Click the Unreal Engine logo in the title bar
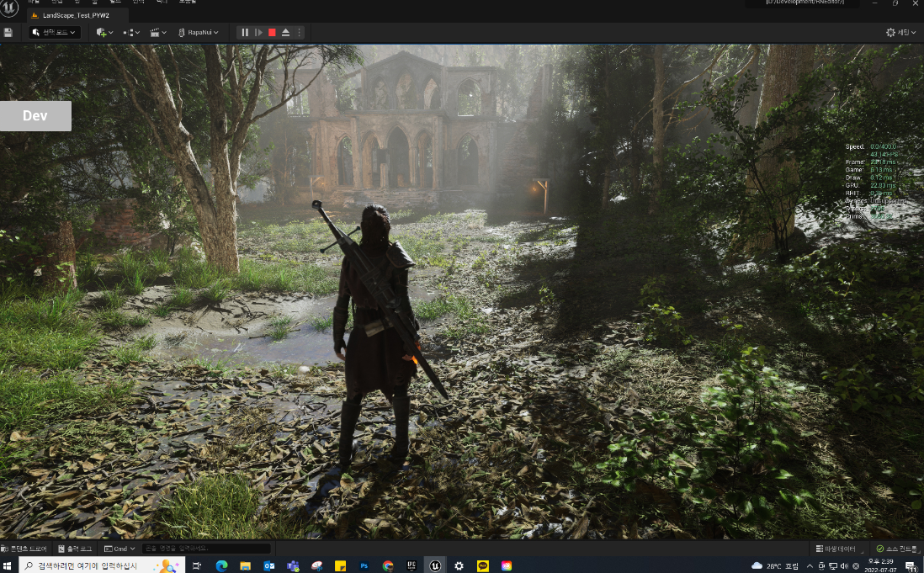The height and width of the screenshot is (573, 924). point(9,8)
